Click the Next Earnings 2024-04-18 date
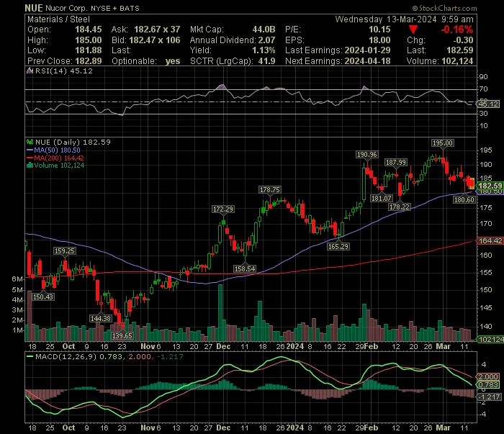The height and width of the screenshot is (434, 504). point(367,61)
